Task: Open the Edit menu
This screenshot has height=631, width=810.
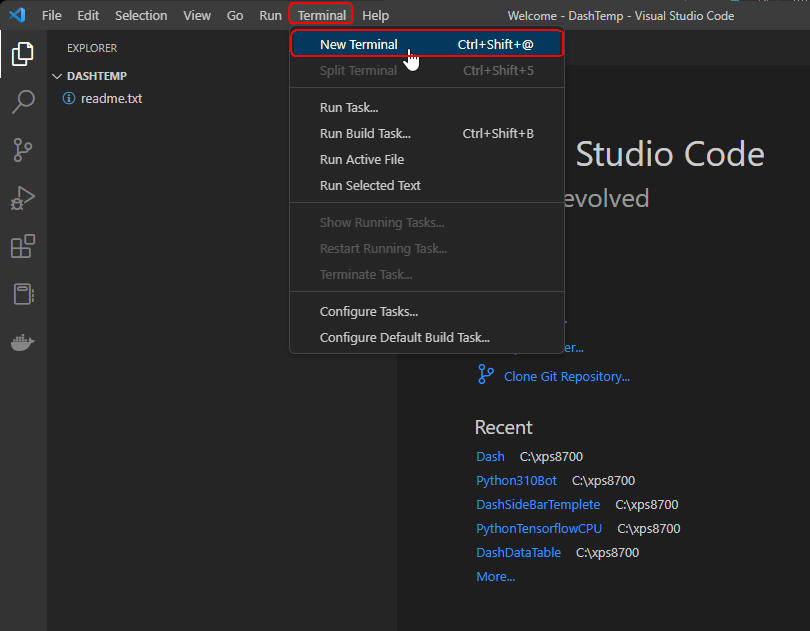Action: (x=88, y=16)
